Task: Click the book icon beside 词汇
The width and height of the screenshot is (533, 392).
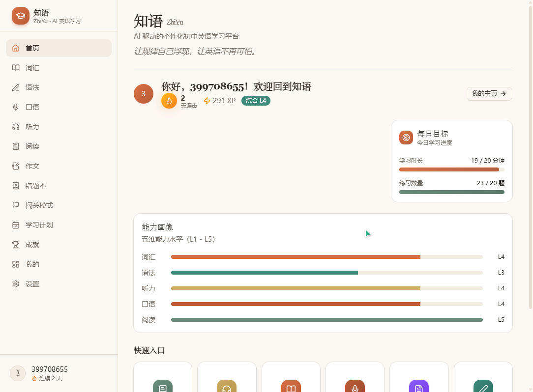Action: coord(16,68)
